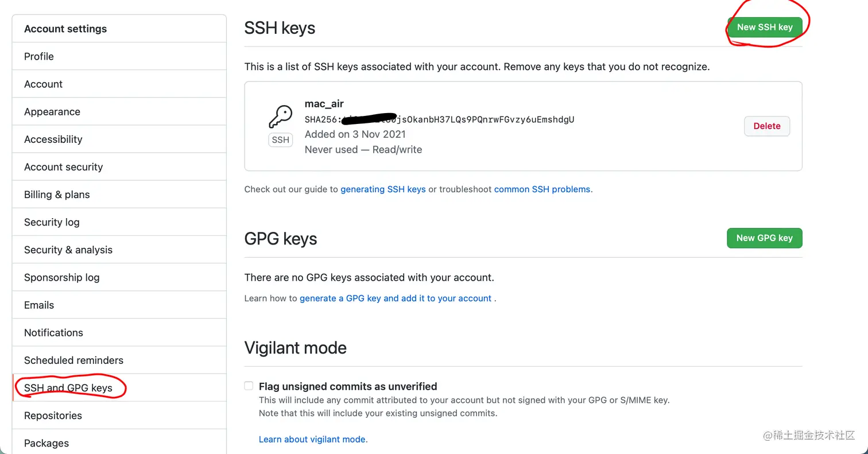
Task: Enable Flag unsigned commits as unverified checkbox
Action: (249, 386)
